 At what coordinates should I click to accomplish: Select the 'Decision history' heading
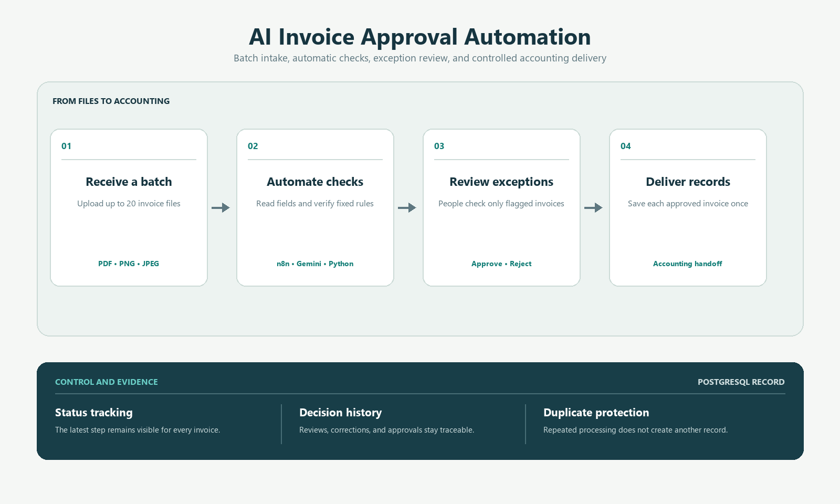coord(341,413)
